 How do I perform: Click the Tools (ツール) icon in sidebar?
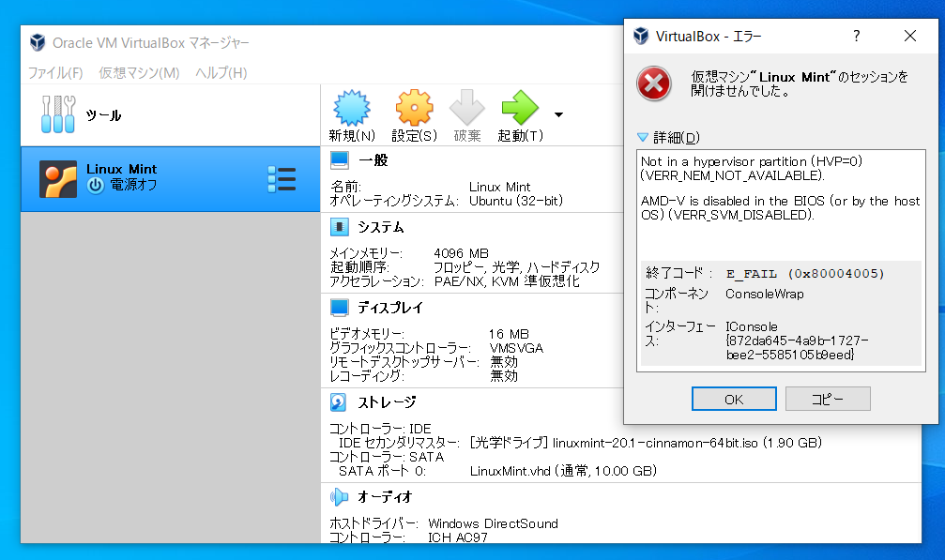coord(58,114)
